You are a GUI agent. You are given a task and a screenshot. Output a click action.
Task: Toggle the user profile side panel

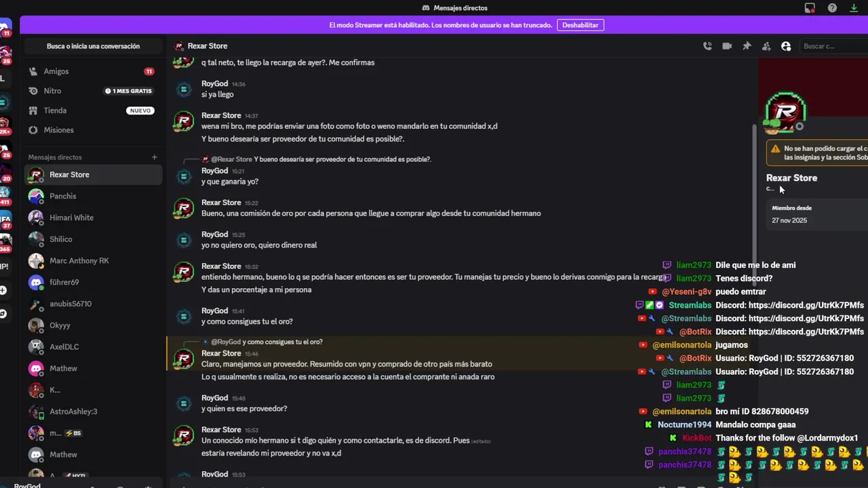click(786, 46)
